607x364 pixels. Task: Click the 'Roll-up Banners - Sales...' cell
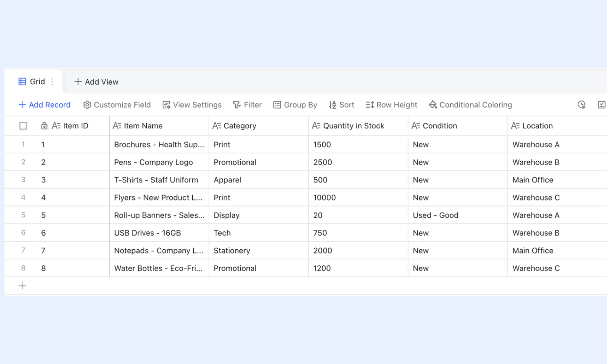159,215
